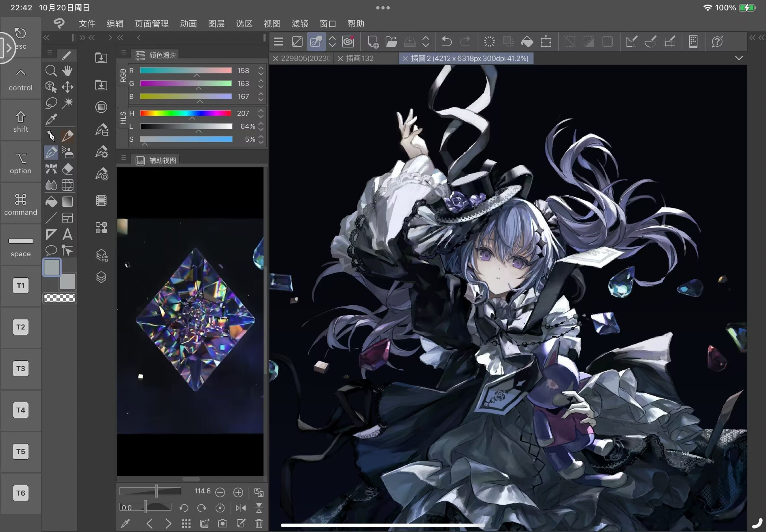This screenshot has width=766, height=532.
Task: Select the Figure line tool
Action: point(51,218)
